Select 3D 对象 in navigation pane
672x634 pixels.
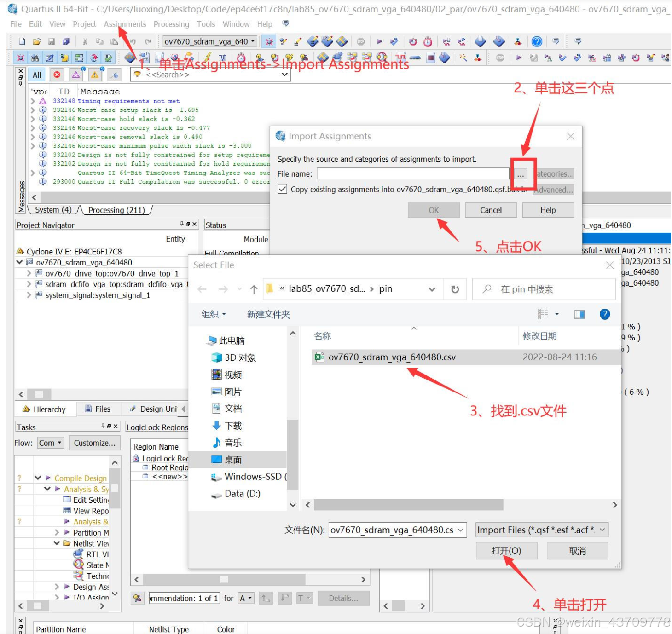pyautogui.click(x=234, y=357)
